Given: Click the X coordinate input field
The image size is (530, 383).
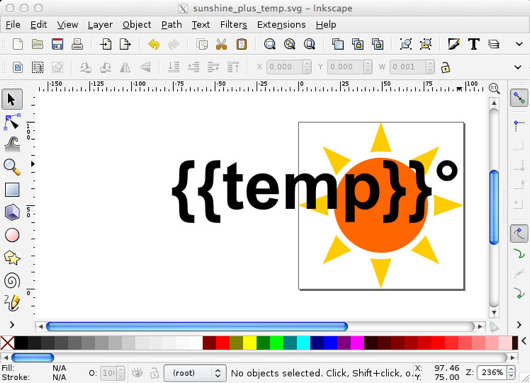Looking at the screenshot, I should click(285, 67).
